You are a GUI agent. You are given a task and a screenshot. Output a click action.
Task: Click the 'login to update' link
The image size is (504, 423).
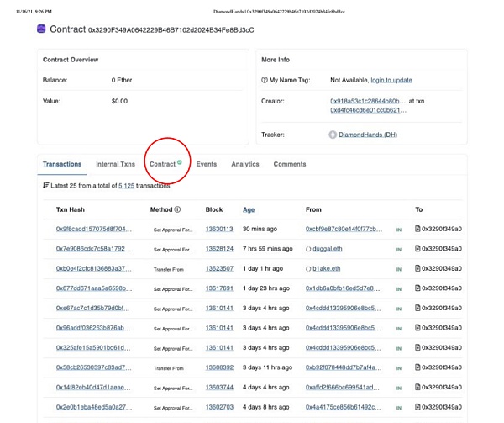click(x=391, y=80)
